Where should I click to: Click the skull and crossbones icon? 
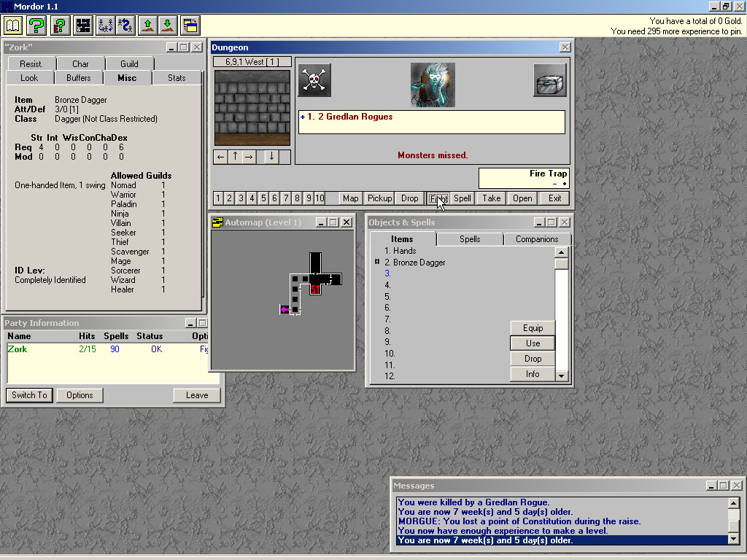pos(314,80)
